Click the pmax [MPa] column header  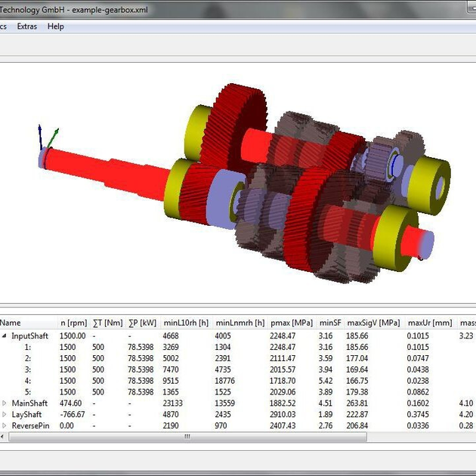[291, 323]
